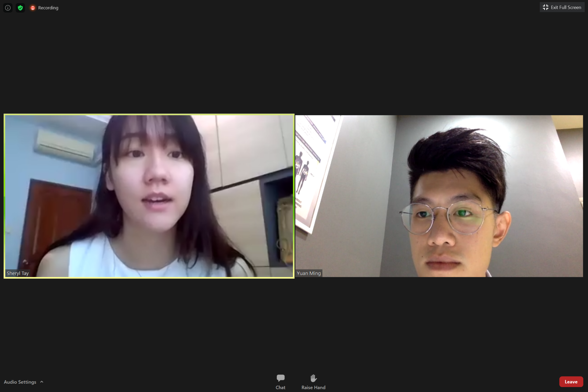Toggle Raise Hand via its label

pyautogui.click(x=313, y=387)
